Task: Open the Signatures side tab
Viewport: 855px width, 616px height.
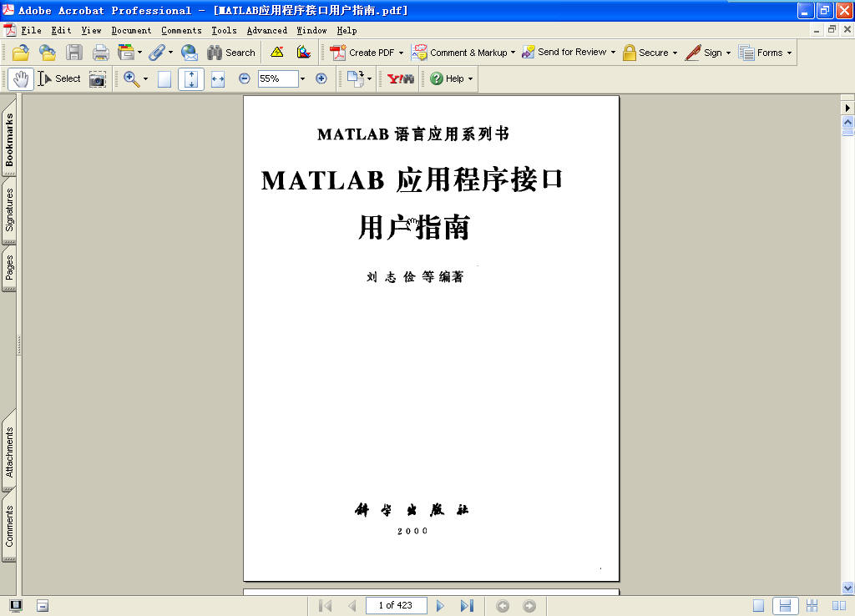Action: 9,210
